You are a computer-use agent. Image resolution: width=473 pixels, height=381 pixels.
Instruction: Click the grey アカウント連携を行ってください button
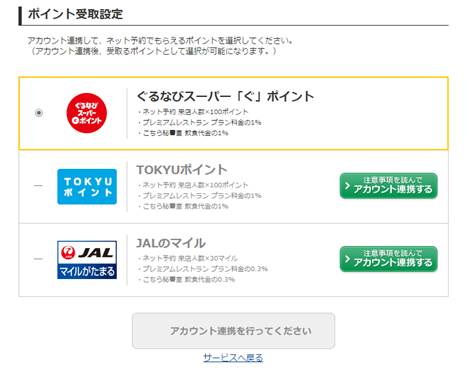233,331
